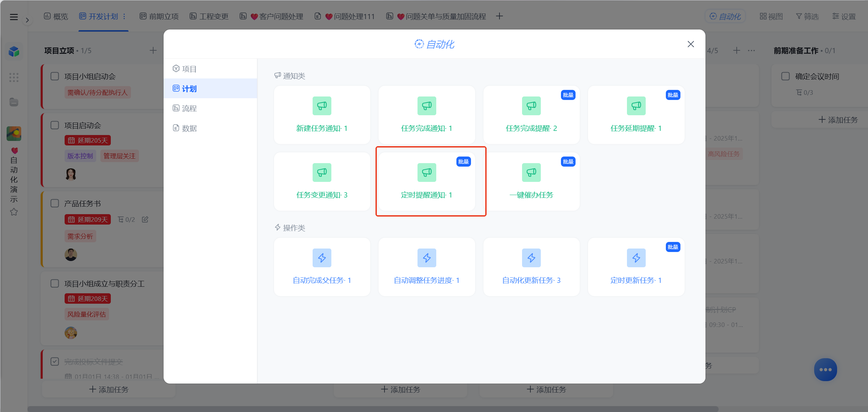Screen dimensions: 868x412
Task: Open 任务完成通知 megaphone card
Action: tap(427, 115)
